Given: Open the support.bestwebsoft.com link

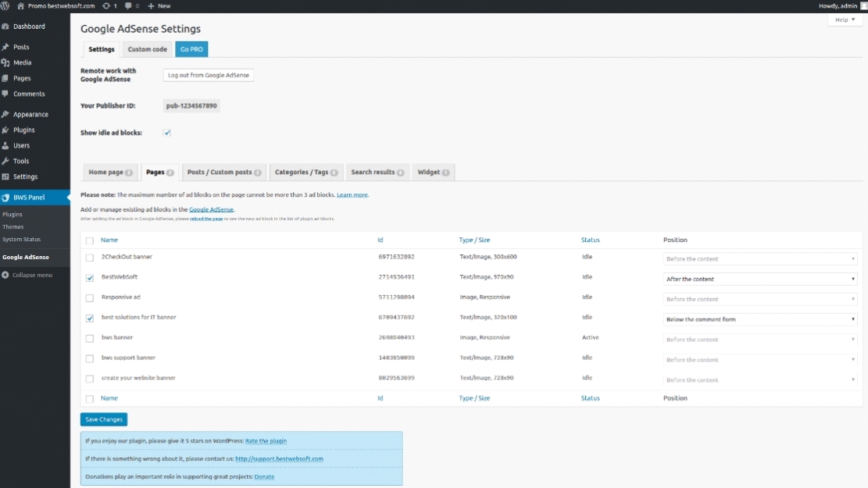Looking at the screenshot, I should [x=279, y=458].
